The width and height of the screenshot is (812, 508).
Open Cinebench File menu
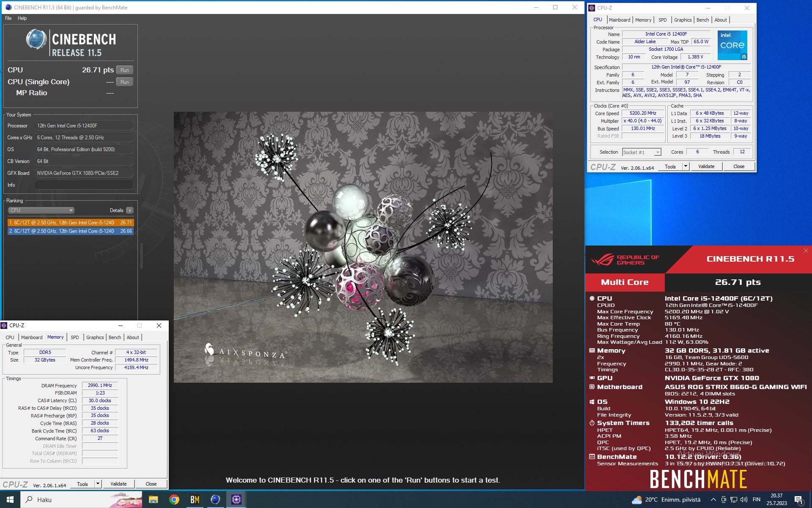coord(8,18)
